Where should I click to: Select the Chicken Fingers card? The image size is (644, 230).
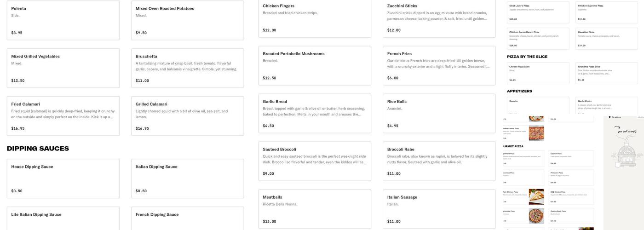pos(315,18)
